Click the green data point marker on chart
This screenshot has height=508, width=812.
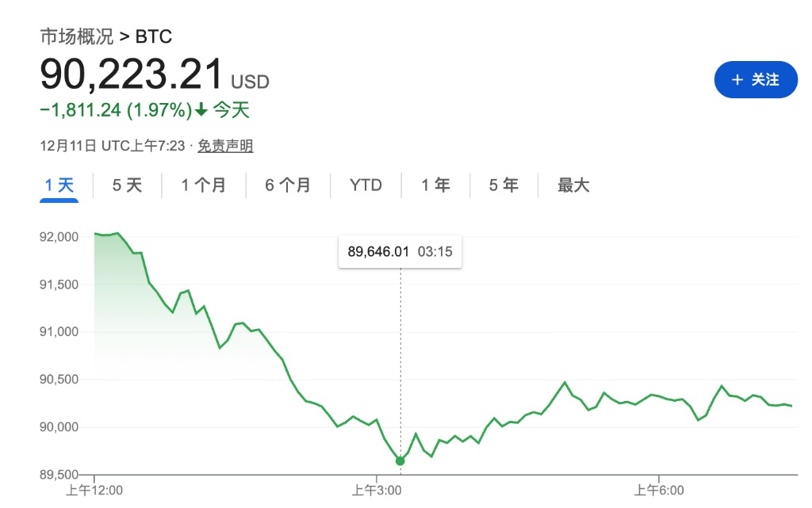click(x=400, y=460)
